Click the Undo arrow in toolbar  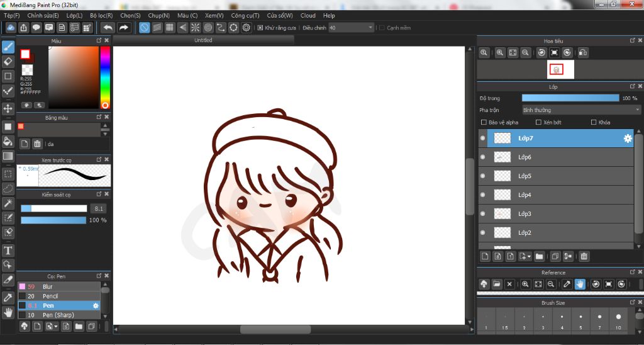(x=108, y=28)
